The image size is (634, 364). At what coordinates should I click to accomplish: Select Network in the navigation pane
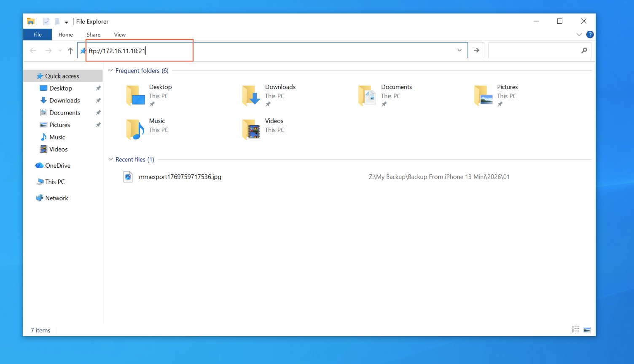56,198
